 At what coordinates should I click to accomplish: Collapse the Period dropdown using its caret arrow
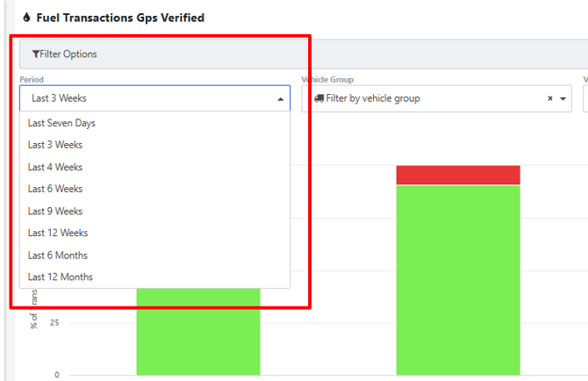[281, 99]
